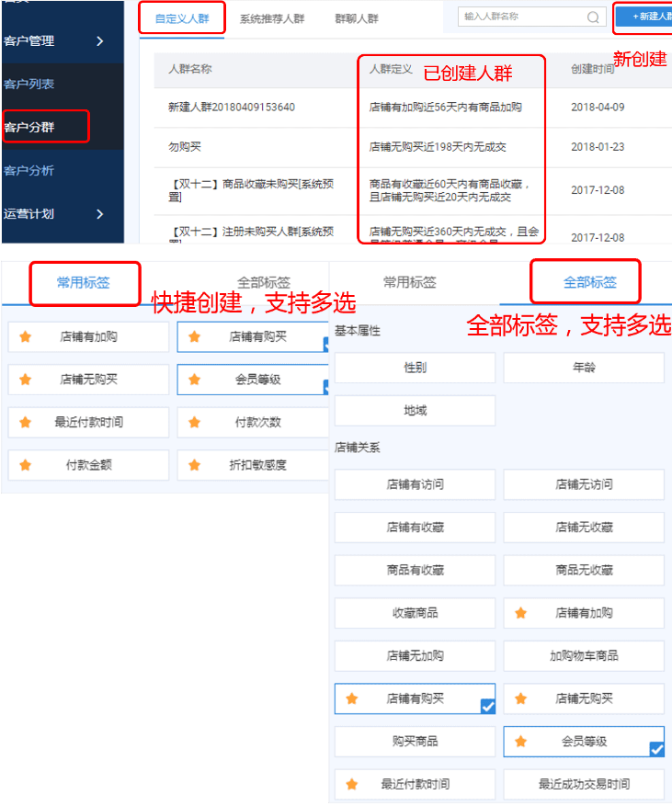
Task: Select the 商品无收藏 tag
Action: click(584, 570)
